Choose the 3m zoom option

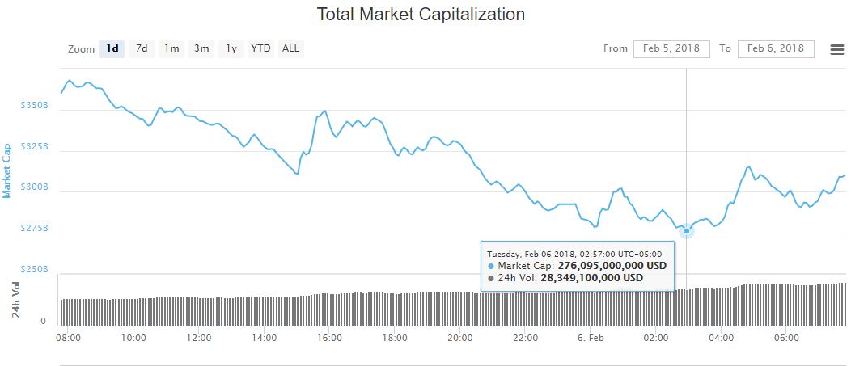click(x=201, y=48)
